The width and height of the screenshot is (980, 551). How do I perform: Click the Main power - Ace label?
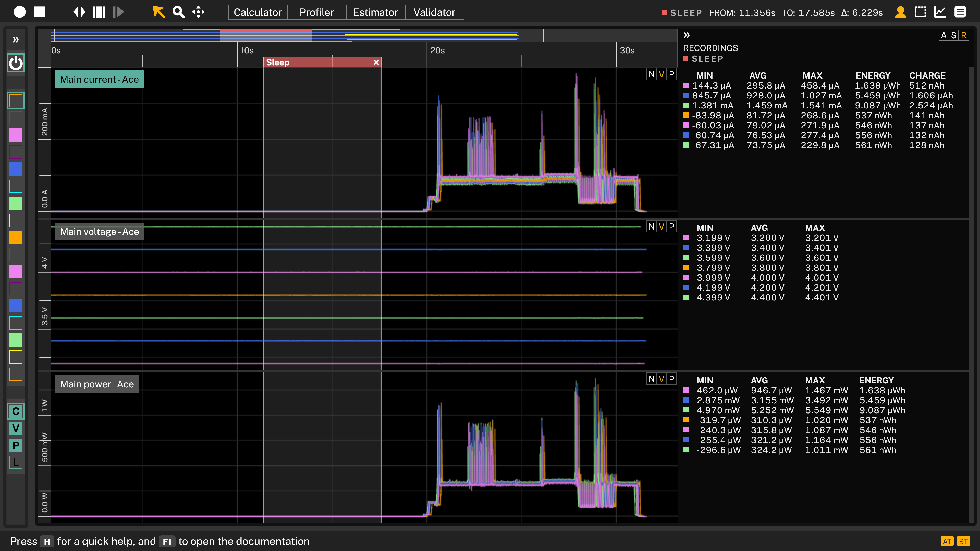pos(97,384)
